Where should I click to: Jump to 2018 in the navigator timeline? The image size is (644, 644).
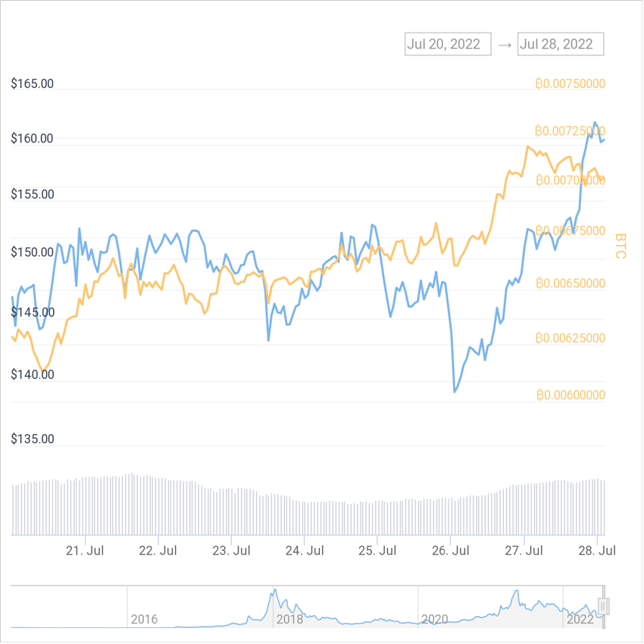point(289,619)
